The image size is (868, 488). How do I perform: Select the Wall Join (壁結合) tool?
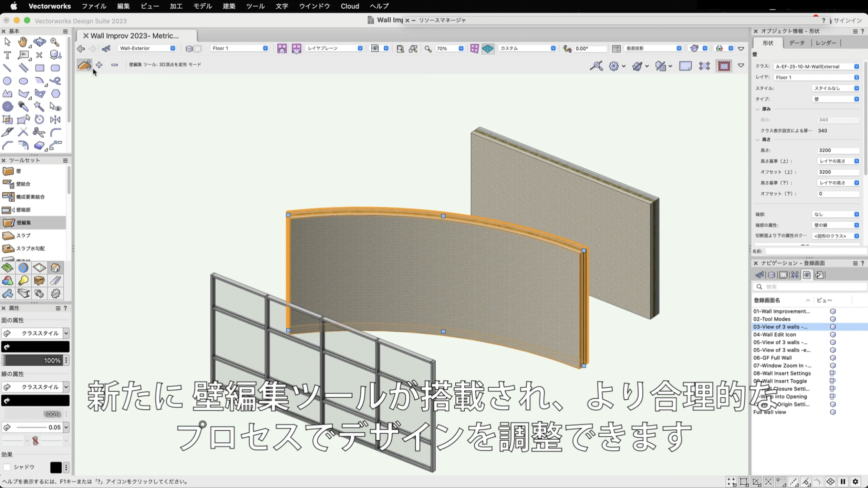click(33, 184)
